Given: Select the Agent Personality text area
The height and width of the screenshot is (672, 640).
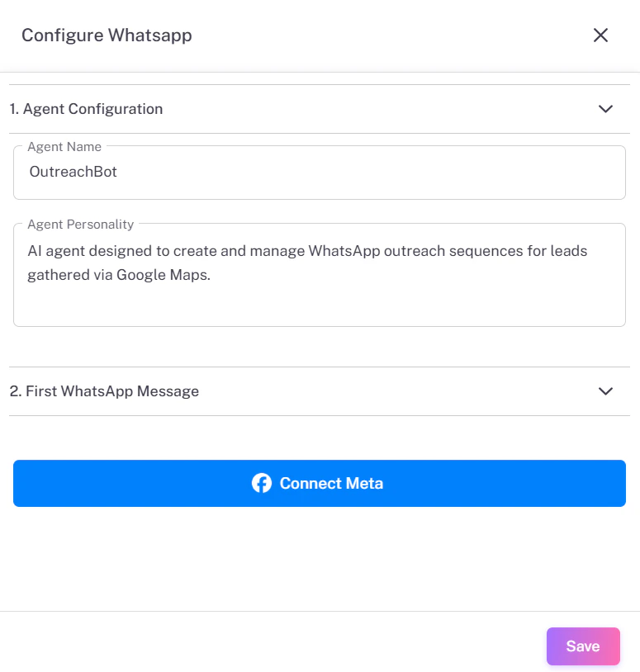Looking at the screenshot, I should [x=320, y=272].
